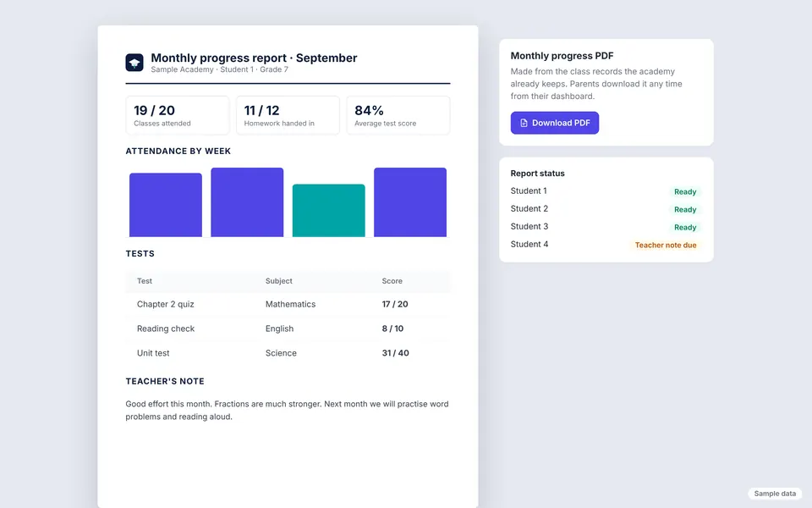The height and width of the screenshot is (508, 812).
Task: Select 'Student 3' in Report status
Action: (529, 227)
